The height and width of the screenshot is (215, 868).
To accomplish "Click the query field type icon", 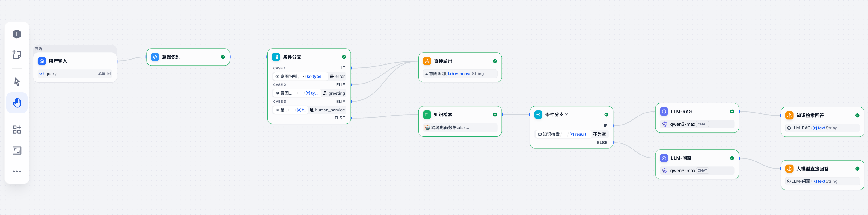I will 109,74.
